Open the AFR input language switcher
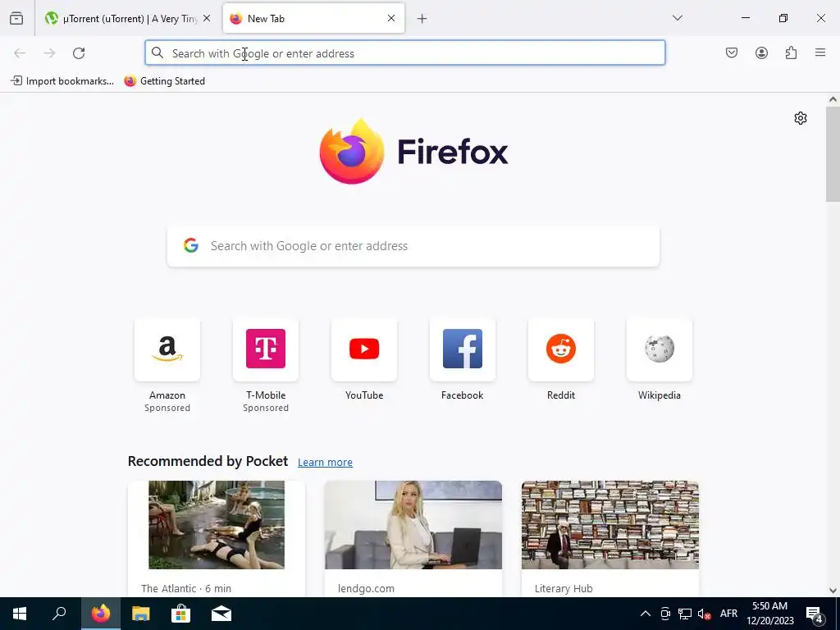Screen dimensions: 840x630 [x=728, y=614]
